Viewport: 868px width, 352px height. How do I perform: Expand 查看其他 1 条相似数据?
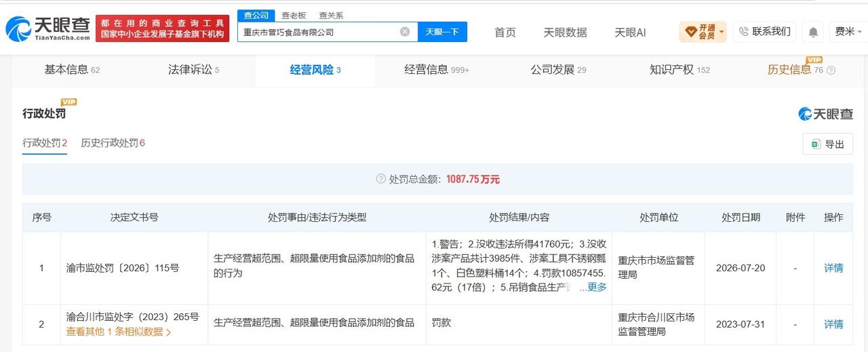[118, 332]
